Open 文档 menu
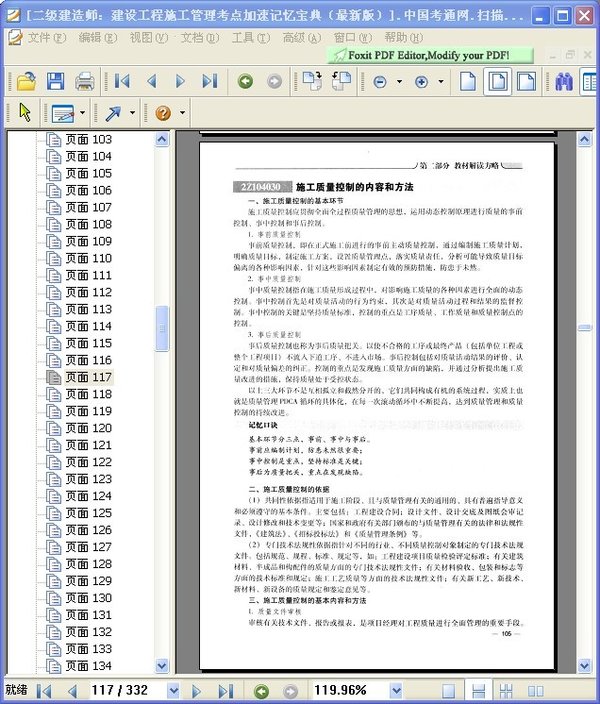The height and width of the screenshot is (704, 600). (200, 38)
